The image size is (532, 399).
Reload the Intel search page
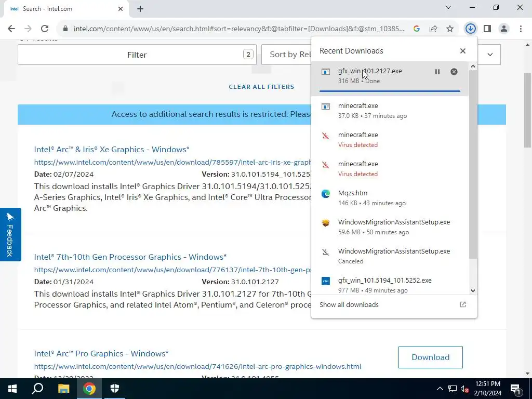click(45, 29)
